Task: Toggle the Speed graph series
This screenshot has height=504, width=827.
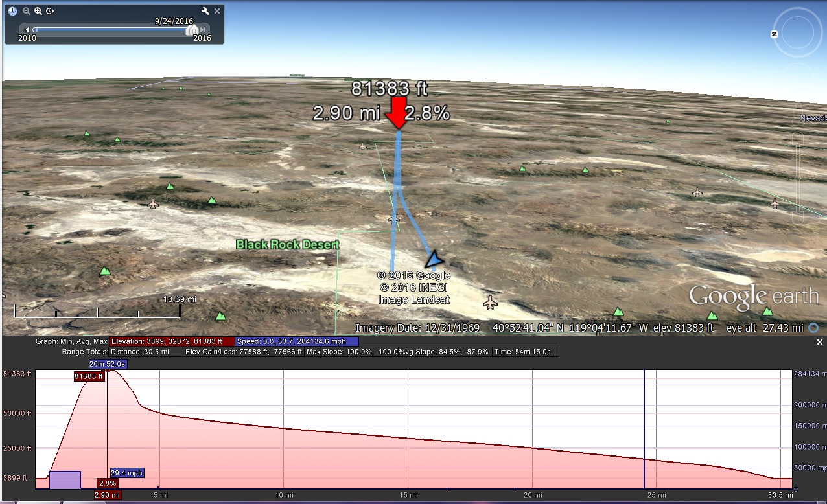Action: click(x=296, y=341)
